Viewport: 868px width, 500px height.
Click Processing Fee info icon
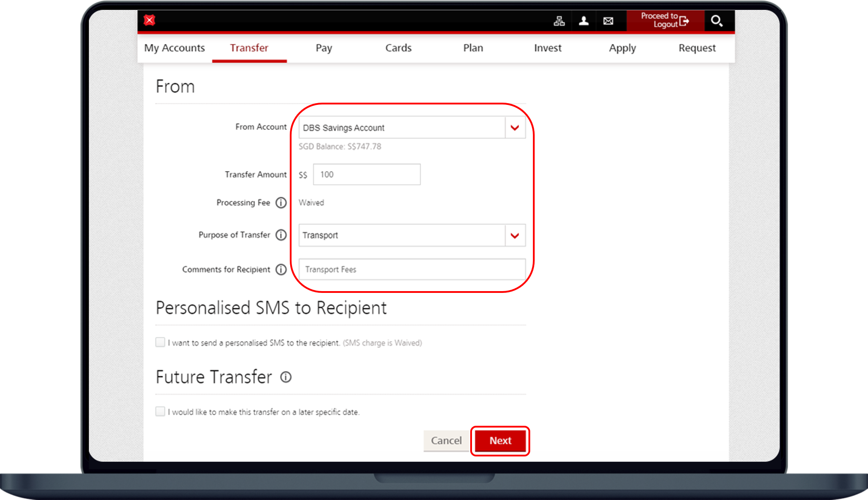[281, 203]
